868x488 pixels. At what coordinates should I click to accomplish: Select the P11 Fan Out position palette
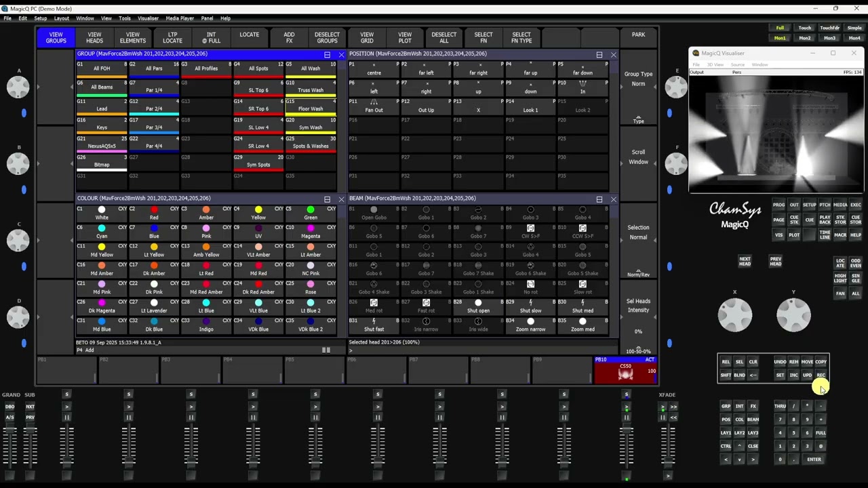(374, 106)
